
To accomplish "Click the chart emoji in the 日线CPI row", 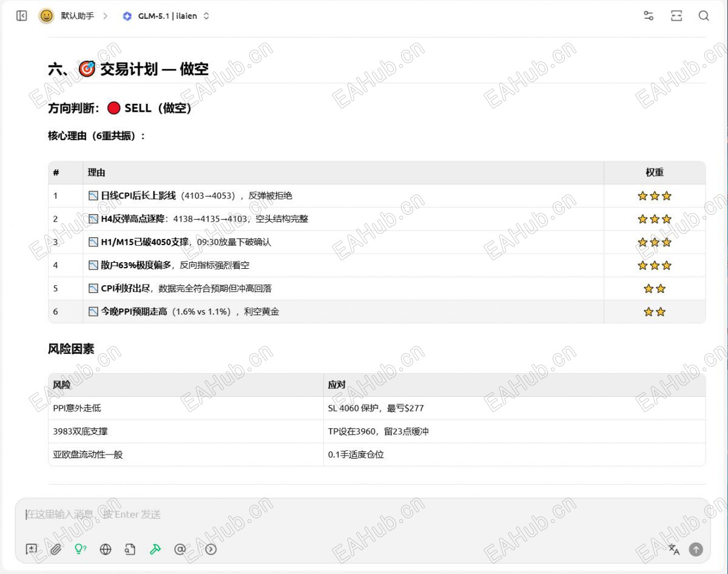I will click(93, 196).
